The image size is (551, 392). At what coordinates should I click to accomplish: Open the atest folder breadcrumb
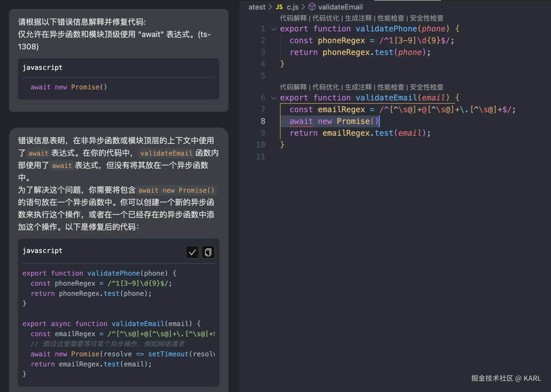coord(257,7)
